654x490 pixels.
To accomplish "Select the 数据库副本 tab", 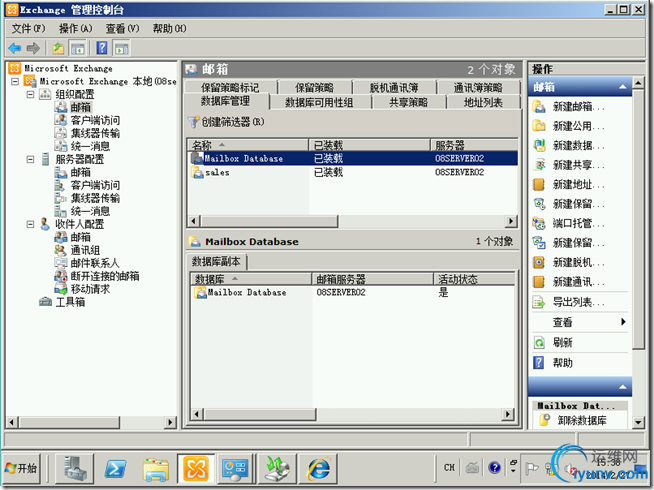I will 216,262.
